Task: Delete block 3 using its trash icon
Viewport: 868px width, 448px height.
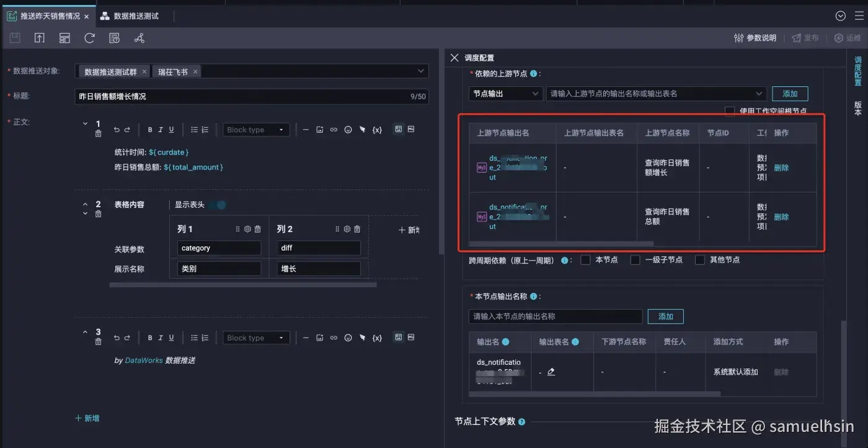Action: click(98, 342)
